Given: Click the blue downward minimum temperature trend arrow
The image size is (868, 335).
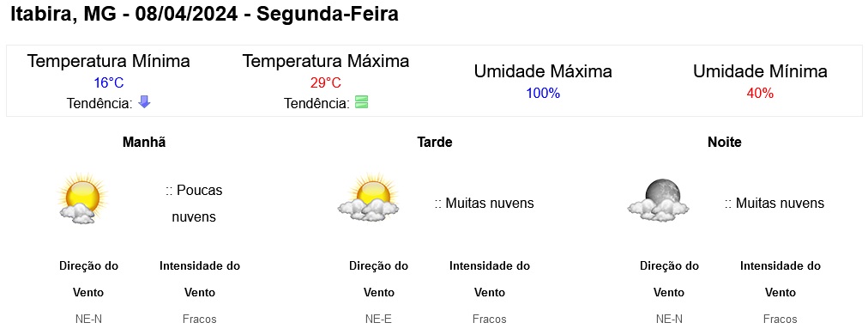Looking at the screenshot, I should [144, 101].
